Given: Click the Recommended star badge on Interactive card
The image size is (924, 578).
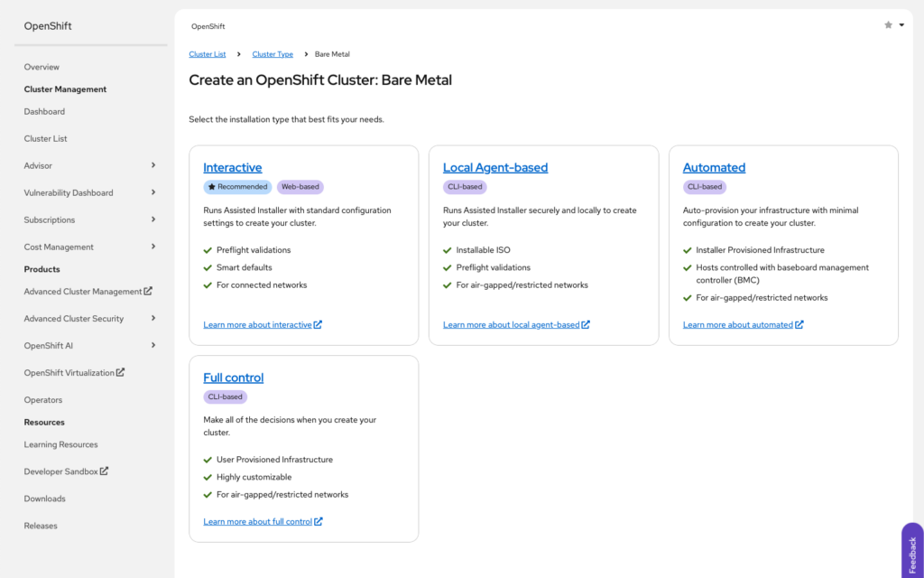Looking at the screenshot, I should (238, 187).
